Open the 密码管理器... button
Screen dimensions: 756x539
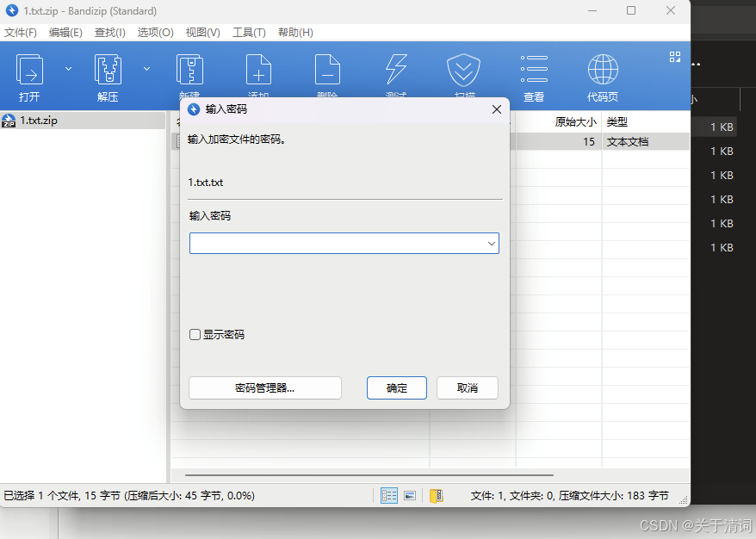(264, 388)
